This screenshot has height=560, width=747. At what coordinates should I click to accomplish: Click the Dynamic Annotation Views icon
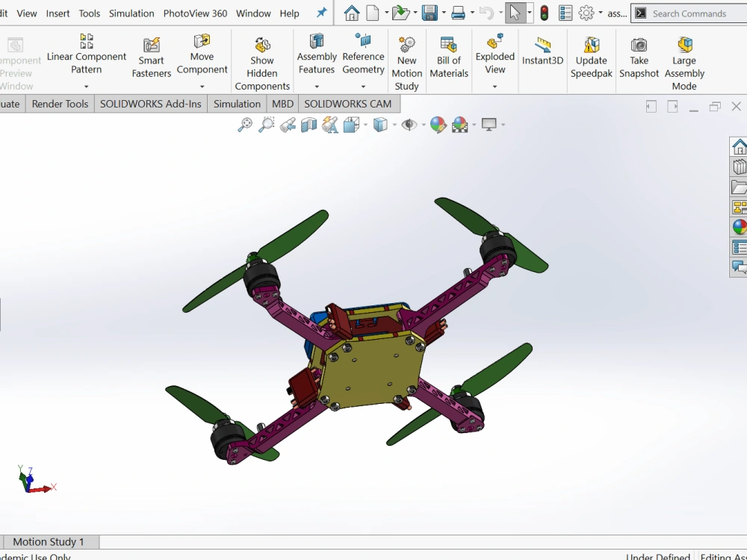point(329,125)
